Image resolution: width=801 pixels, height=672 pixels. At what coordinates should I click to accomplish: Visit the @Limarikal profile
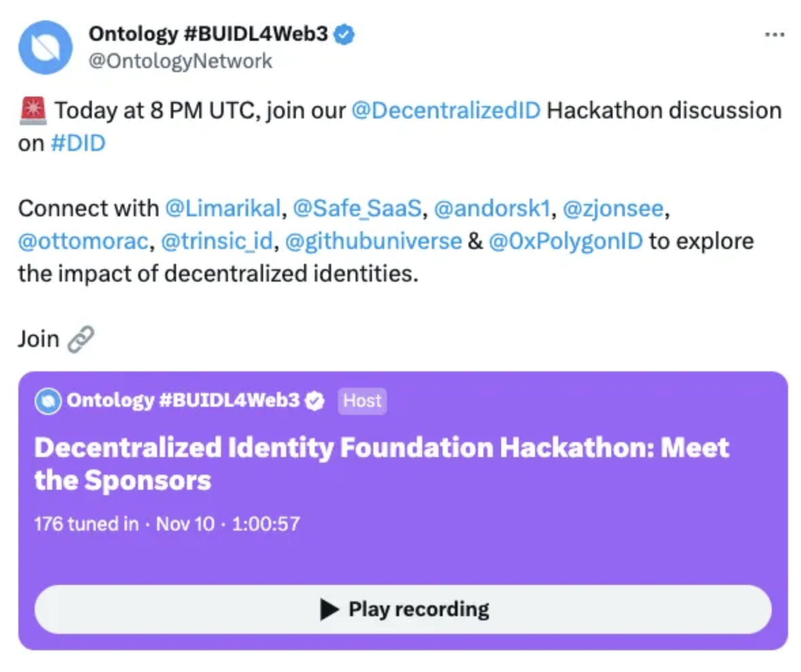tap(223, 209)
